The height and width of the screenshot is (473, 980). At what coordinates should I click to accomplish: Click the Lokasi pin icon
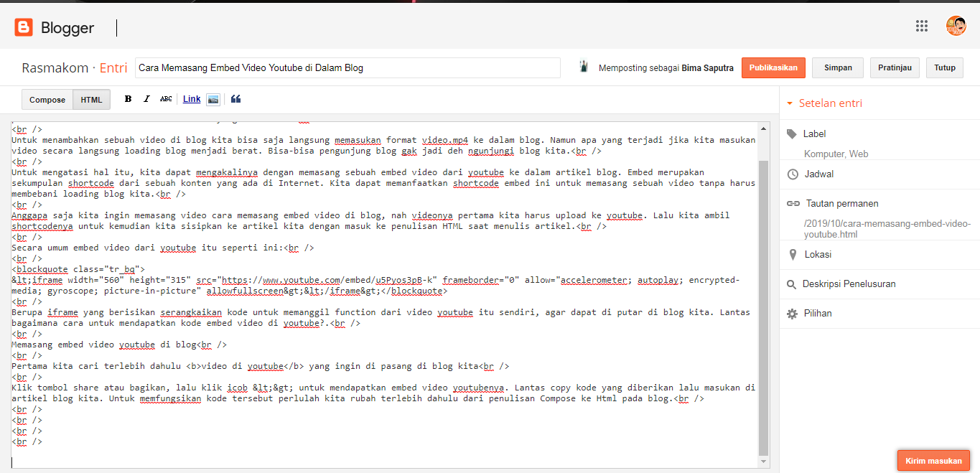[792, 254]
